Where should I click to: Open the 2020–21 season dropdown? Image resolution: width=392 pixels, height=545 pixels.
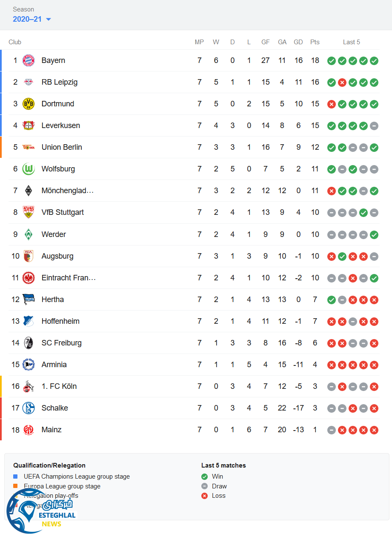click(x=27, y=19)
